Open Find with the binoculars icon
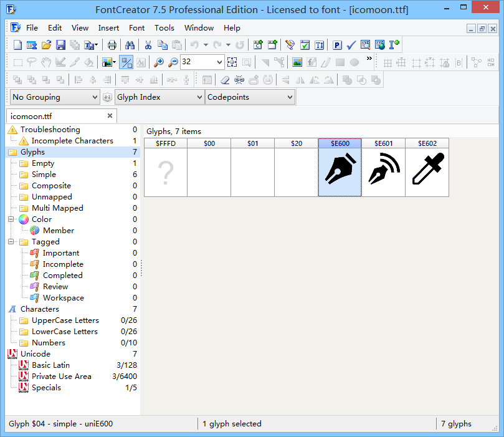The height and width of the screenshot is (437, 504). click(130, 45)
